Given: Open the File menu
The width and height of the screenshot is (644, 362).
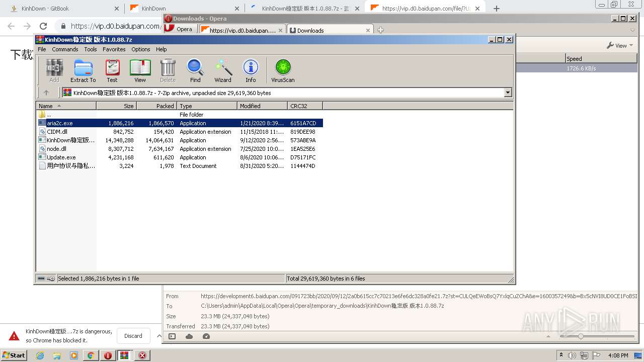Looking at the screenshot, I should (42, 49).
